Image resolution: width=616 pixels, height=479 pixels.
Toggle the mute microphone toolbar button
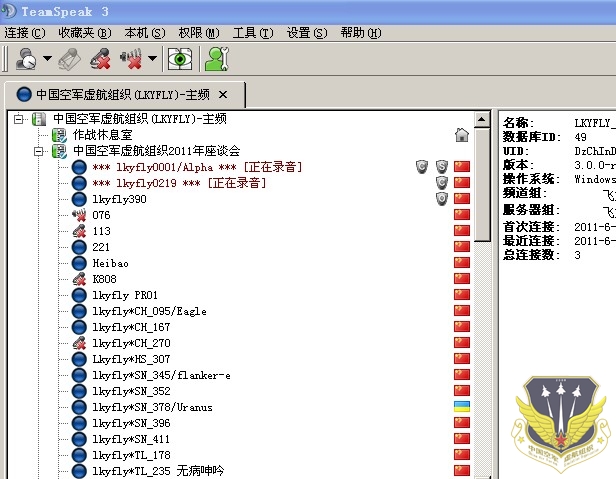(100, 59)
